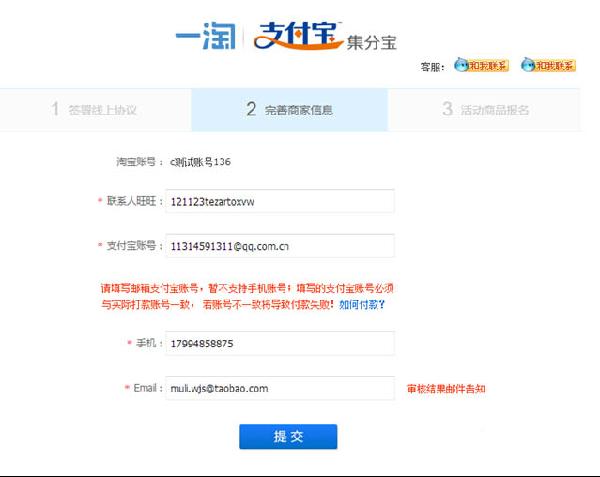Submit the form with 提交 button
This screenshot has height=477, width=600.
288,436
